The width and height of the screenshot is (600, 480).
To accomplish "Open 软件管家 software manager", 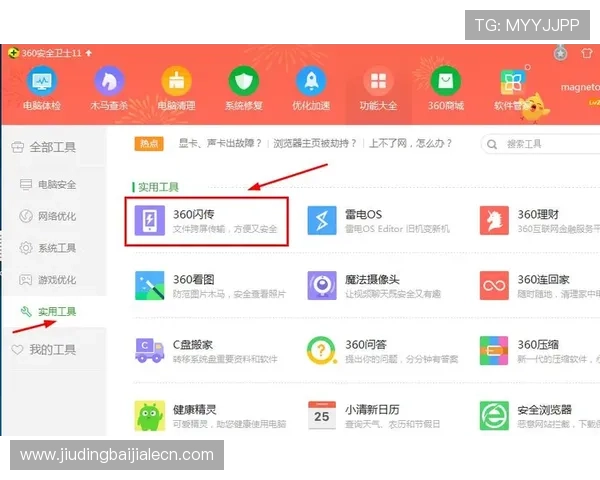I will pos(513,88).
